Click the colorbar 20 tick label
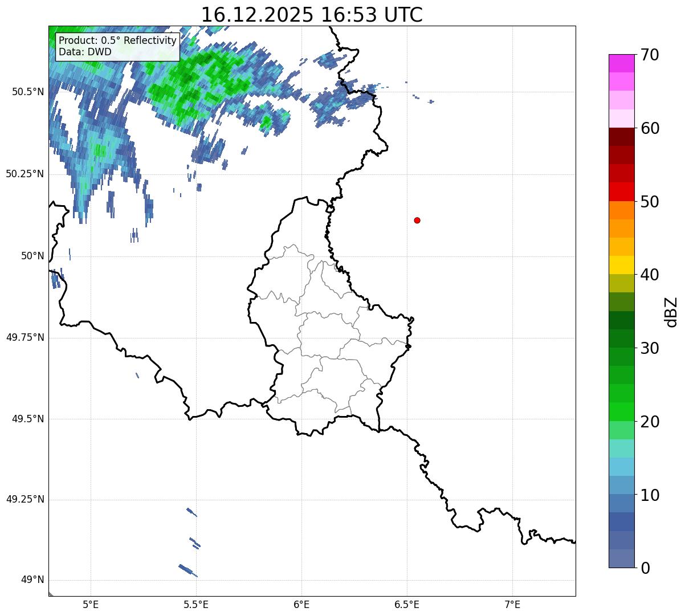 click(x=650, y=422)
